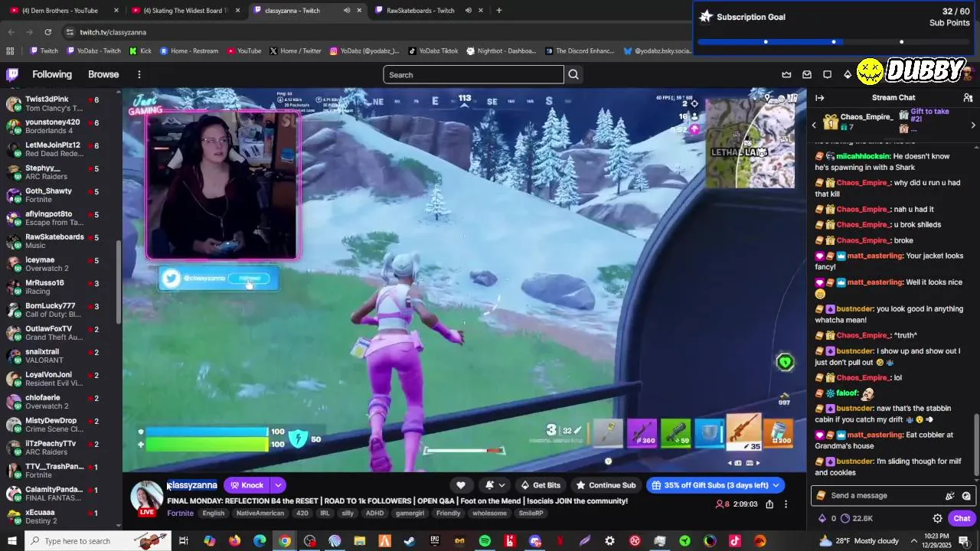Image resolution: width=980 pixels, height=551 pixels.
Task: Open the Chrome apps grid icon
Action: [10, 51]
